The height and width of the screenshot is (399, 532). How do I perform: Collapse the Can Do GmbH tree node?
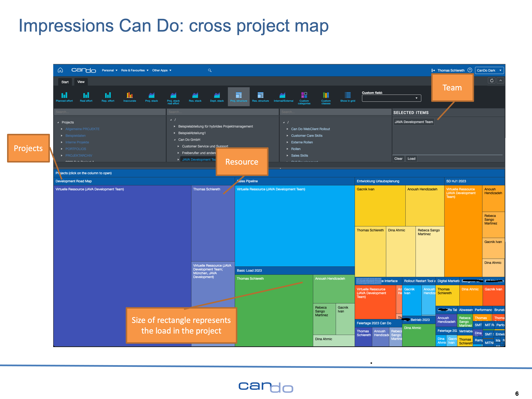click(175, 139)
